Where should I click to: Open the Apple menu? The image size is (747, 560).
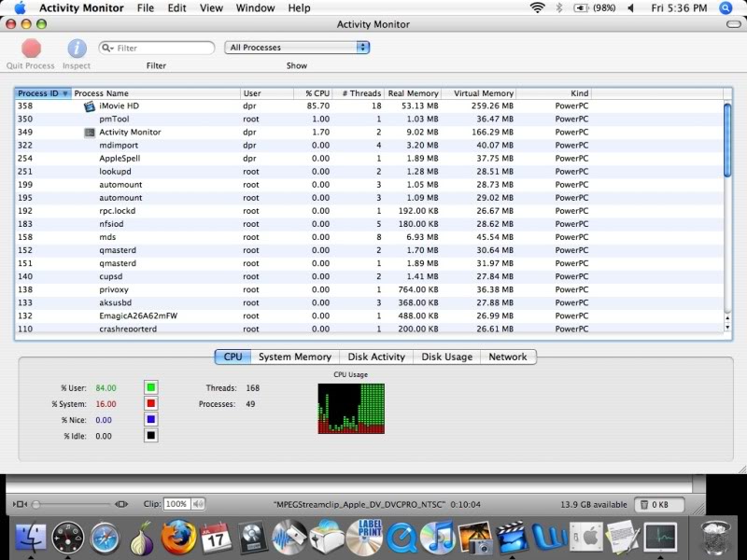tap(20, 7)
